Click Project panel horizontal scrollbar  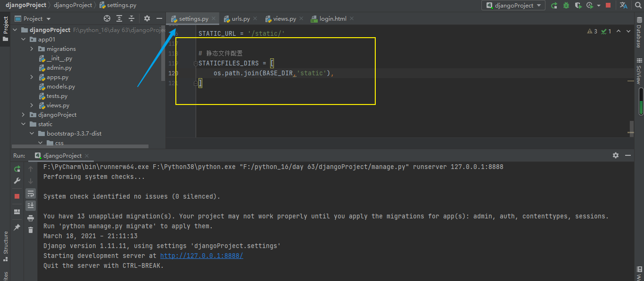click(x=80, y=146)
